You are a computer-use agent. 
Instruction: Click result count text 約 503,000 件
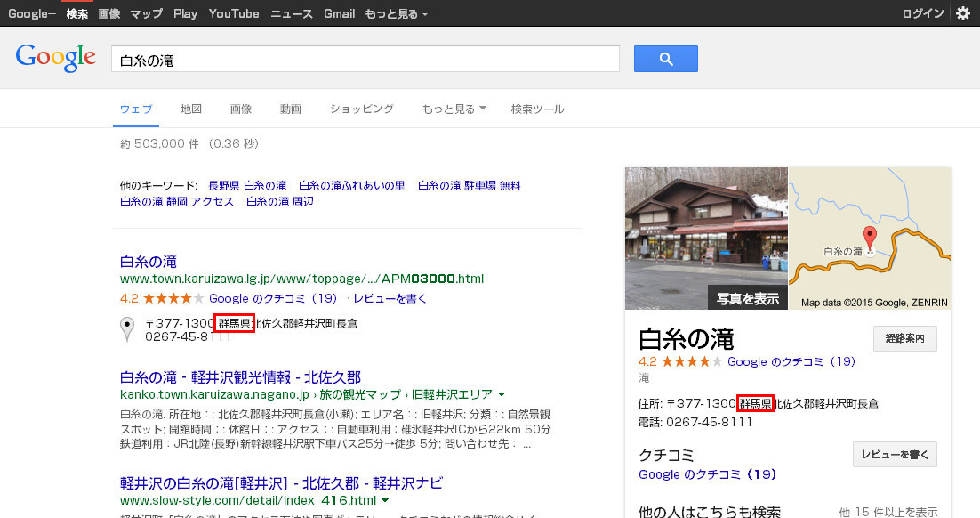coord(159,143)
